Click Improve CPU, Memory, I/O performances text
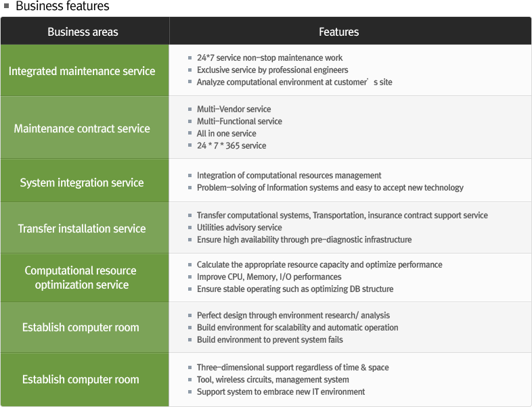 coord(269,277)
